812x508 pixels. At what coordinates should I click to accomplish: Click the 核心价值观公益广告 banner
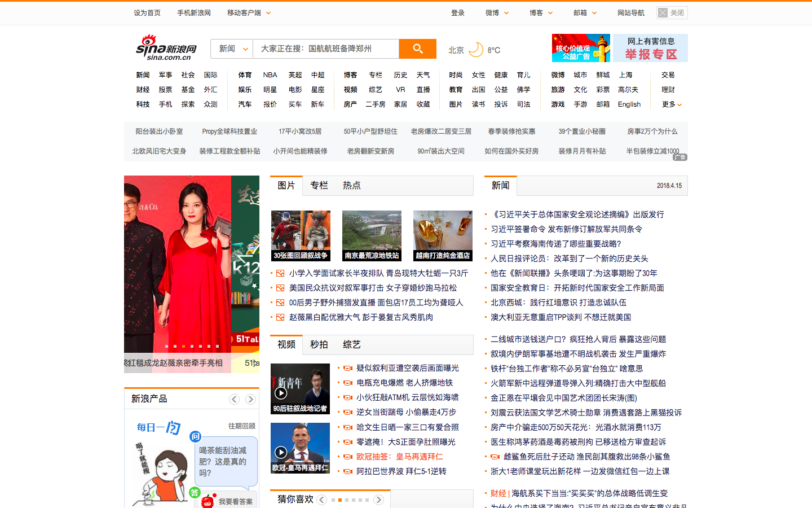581,48
